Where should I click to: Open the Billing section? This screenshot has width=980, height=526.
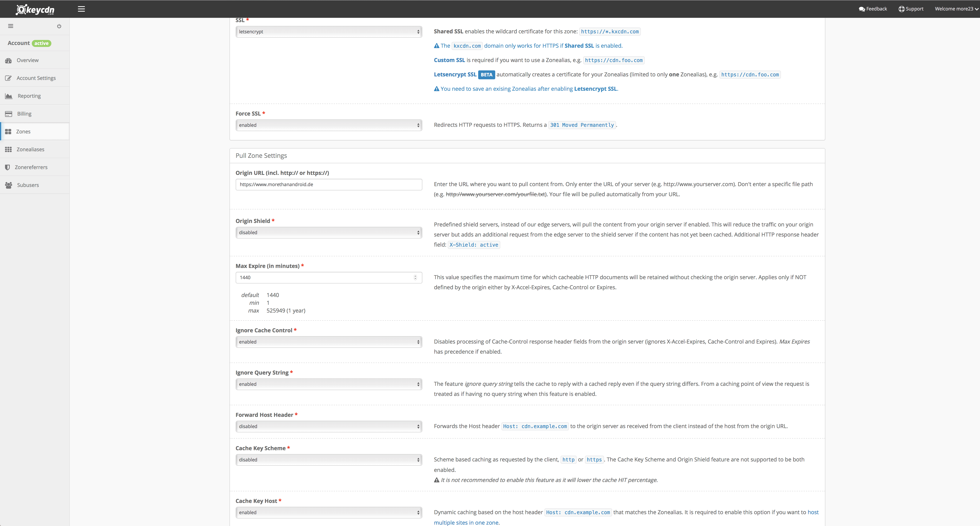click(35, 114)
